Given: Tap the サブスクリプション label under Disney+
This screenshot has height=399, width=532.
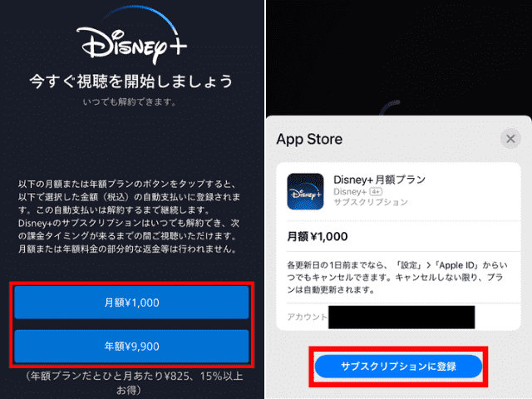Looking at the screenshot, I should pyautogui.click(x=371, y=202).
